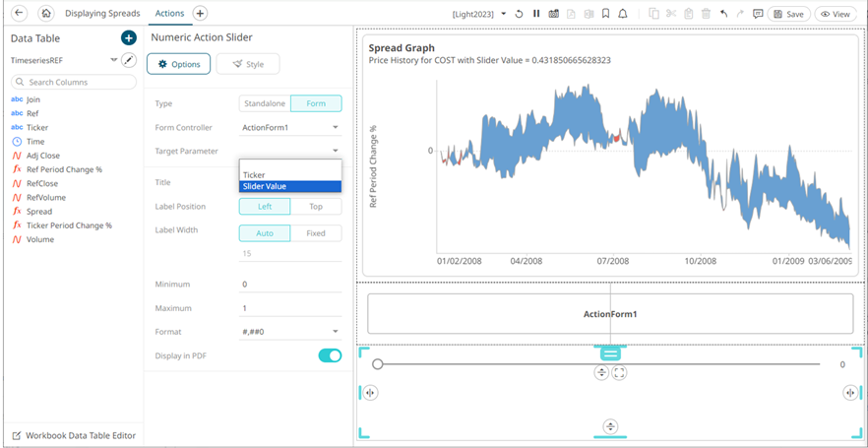Image resolution: width=868 pixels, height=448 pixels.
Task: Open the comments speech-bubble icon
Action: point(758,14)
